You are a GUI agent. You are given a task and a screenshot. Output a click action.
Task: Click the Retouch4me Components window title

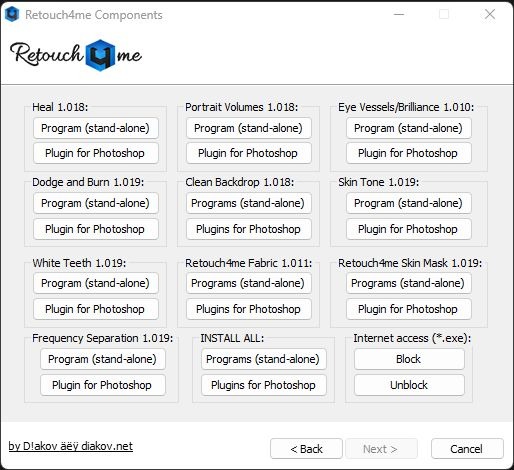(x=94, y=15)
